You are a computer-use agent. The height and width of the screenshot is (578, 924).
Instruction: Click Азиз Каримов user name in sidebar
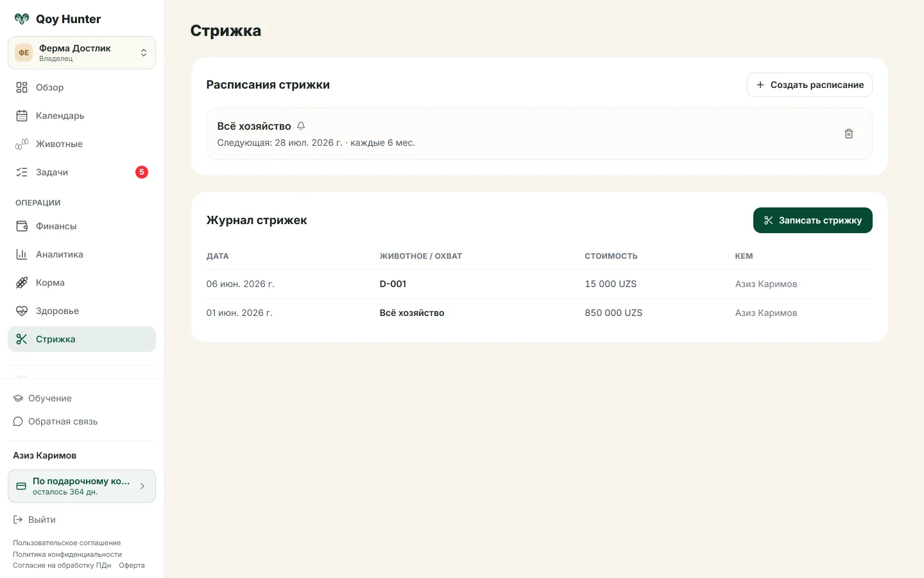pyautogui.click(x=45, y=455)
